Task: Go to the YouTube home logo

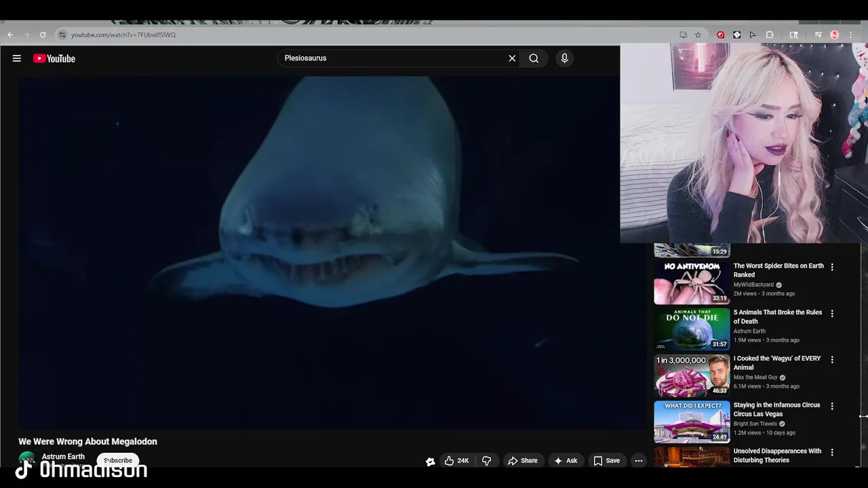Action: [54, 58]
